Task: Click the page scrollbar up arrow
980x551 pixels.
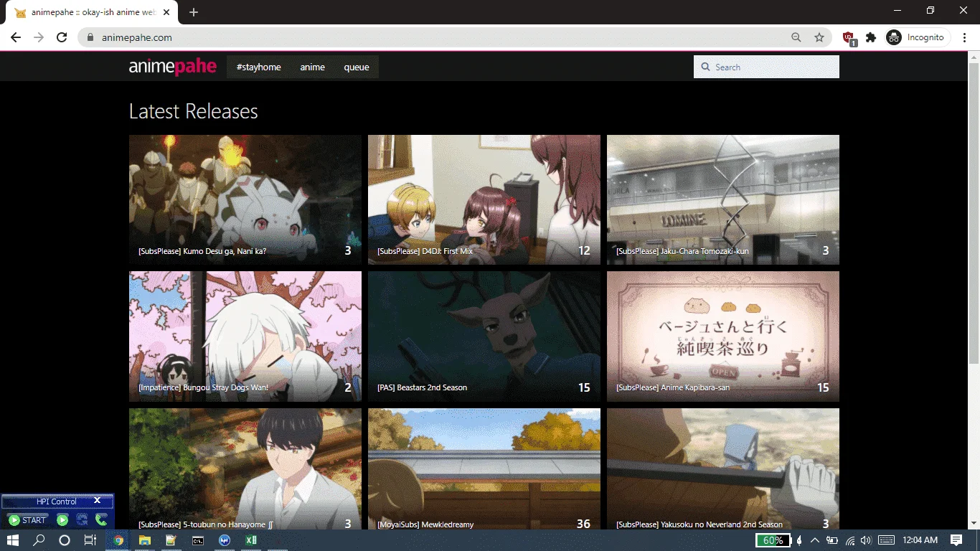Action: (974, 57)
